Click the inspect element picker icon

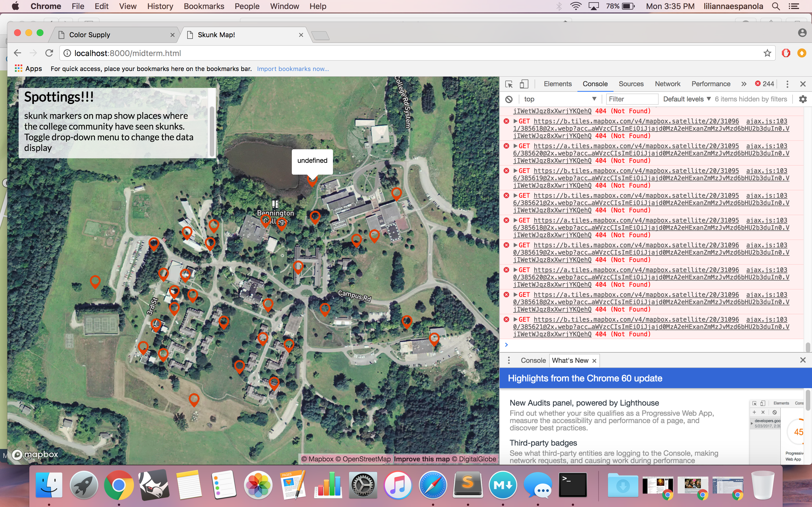[x=509, y=84]
